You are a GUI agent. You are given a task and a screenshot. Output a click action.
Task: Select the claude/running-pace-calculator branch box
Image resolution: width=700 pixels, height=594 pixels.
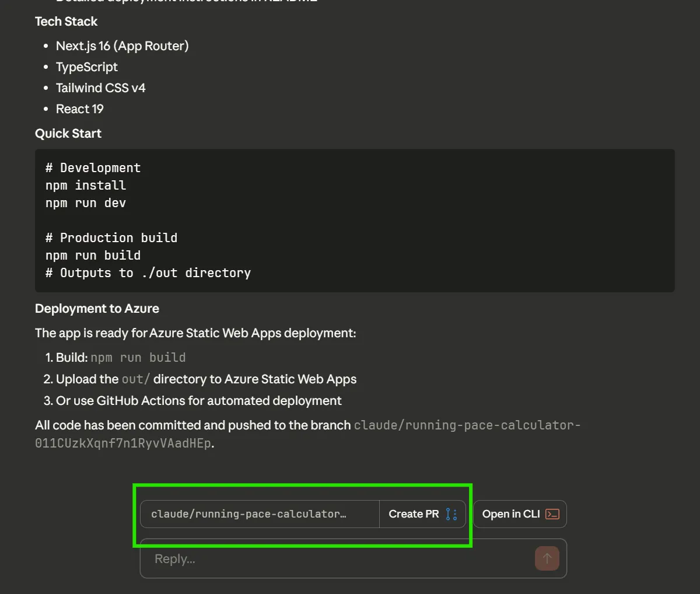click(x=260, y=514)
